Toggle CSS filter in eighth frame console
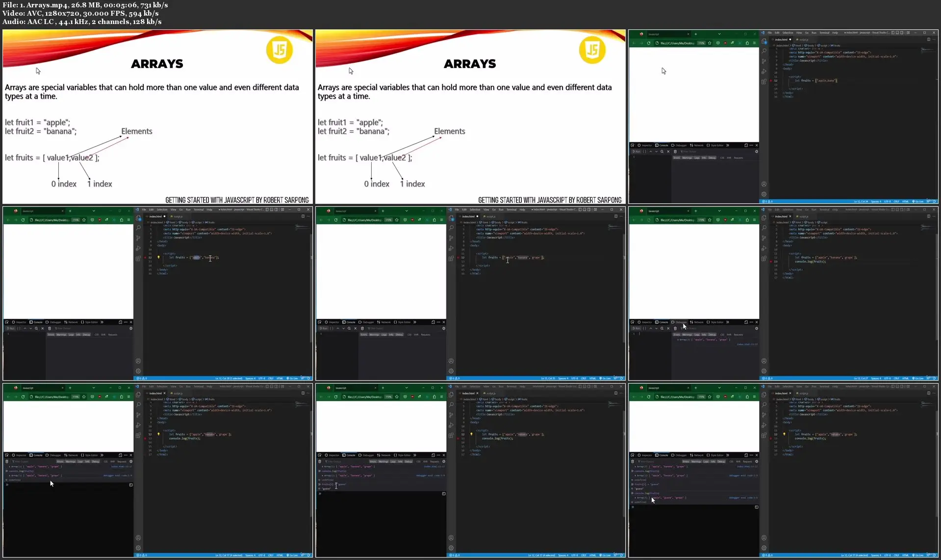This screenshot has height=560, width=941. [x=418, y=462]
